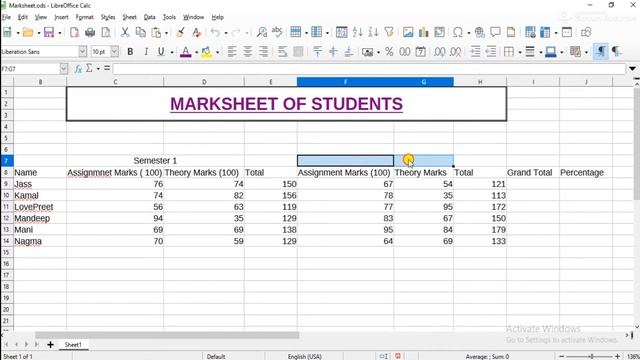
Task: Format as date icon
Action: tap(420, 51)
